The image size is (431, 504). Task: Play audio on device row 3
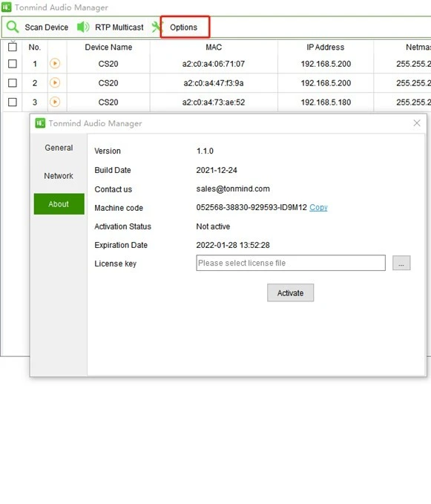(x=55, y=102)
